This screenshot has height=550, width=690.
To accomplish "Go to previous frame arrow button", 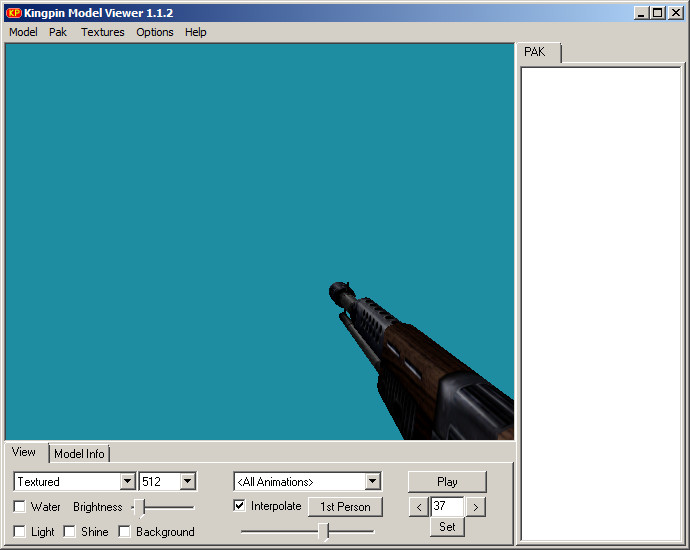I will (418, 507).
